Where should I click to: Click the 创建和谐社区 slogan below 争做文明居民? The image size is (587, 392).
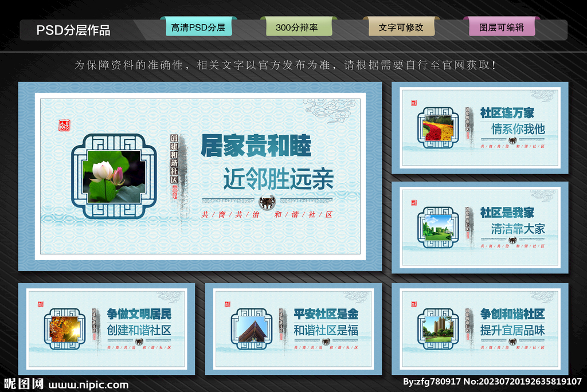click(139, 330)
